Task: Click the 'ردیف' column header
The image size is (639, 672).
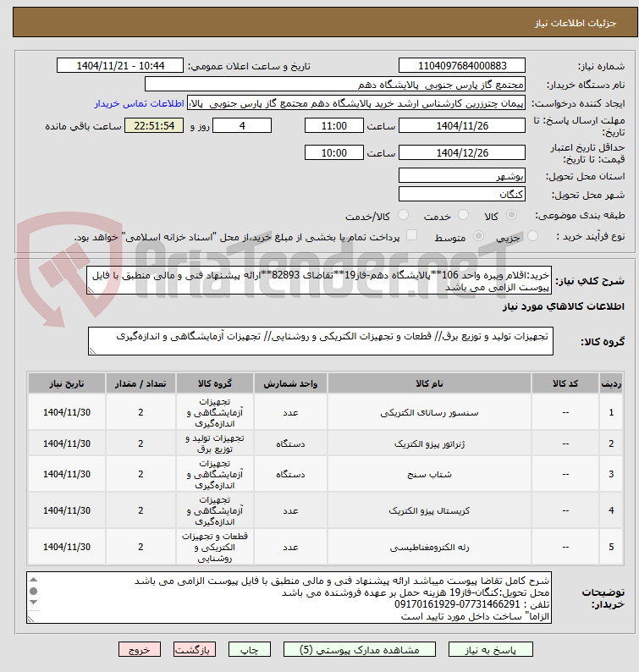Action: click(611, 383)
